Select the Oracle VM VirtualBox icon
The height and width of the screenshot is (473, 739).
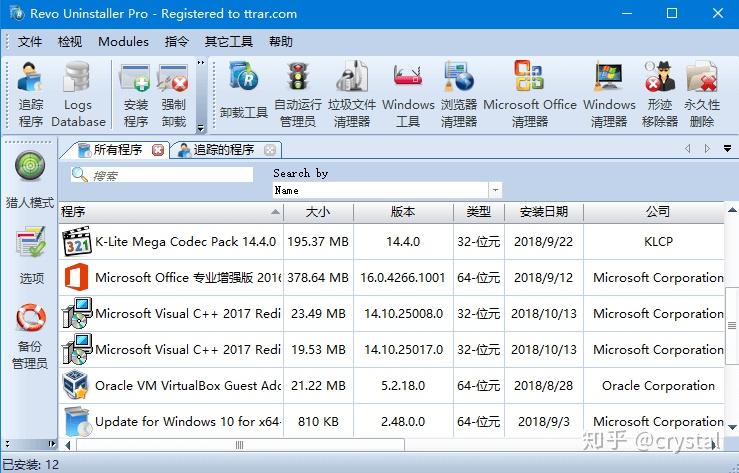75,385
